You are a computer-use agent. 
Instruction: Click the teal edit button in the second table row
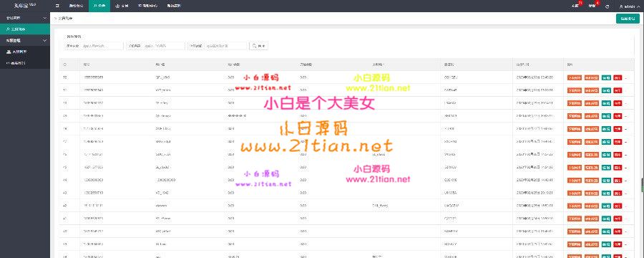[606, 90]
